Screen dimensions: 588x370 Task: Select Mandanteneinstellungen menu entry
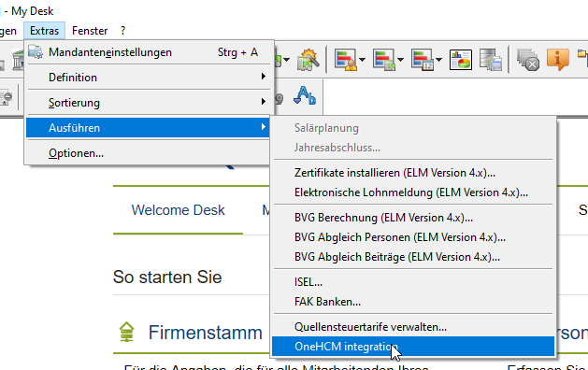pyautogui.click(x=148, y=52)
